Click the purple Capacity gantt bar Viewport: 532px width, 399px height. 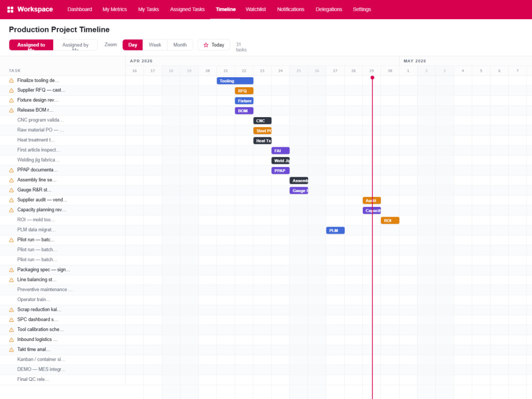(x=372, y=210)
